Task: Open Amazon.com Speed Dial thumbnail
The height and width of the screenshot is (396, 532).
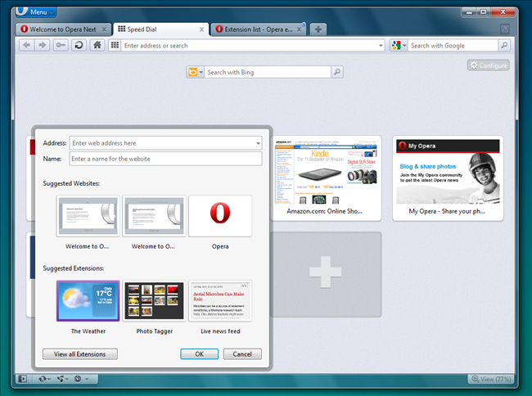Action: (x=326, y=172)
